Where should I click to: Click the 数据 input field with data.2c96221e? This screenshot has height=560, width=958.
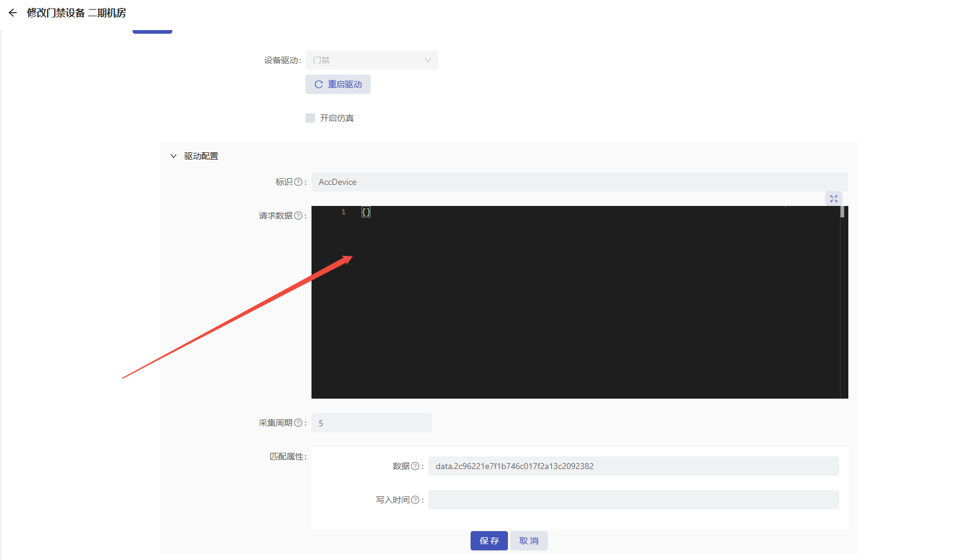(634, 466)
